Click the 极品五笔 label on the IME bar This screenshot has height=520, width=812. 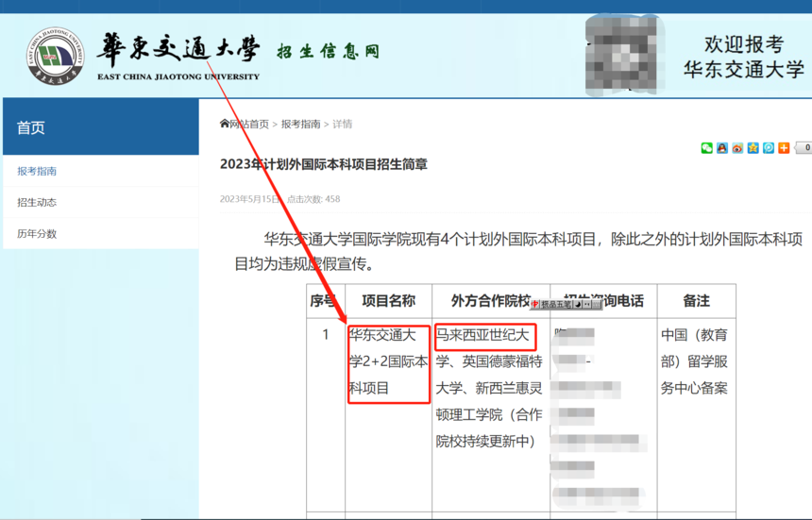556,305
